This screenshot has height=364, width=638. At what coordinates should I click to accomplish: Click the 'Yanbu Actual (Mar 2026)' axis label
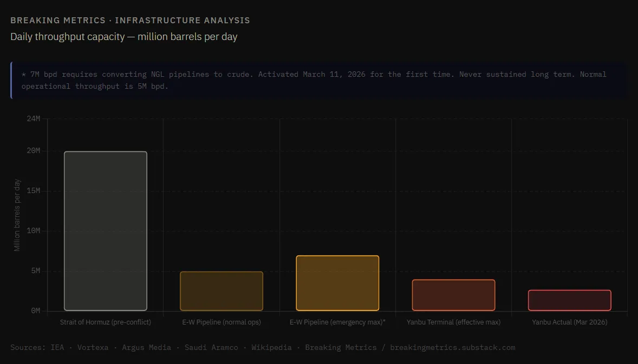[x=569, y=322]
